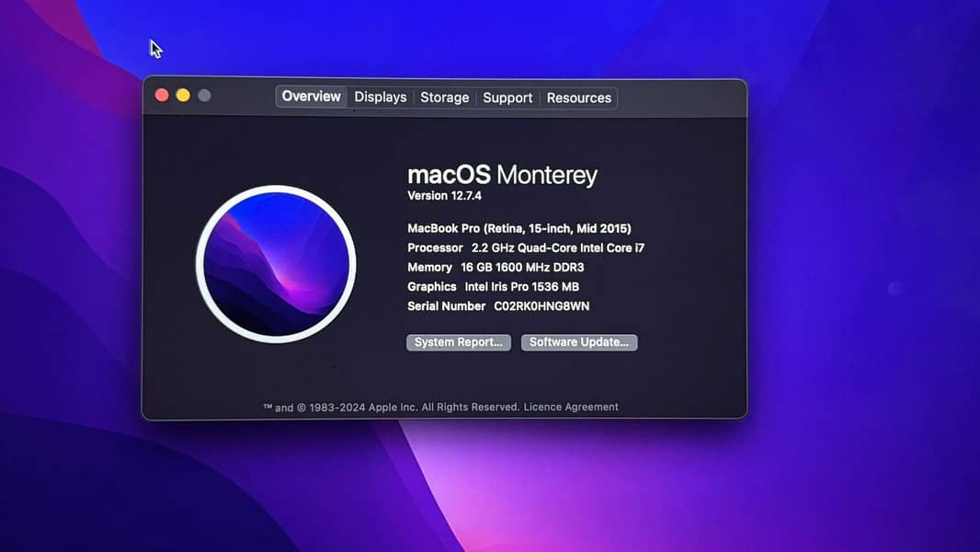Switch to the Support tab

point(507,98)
